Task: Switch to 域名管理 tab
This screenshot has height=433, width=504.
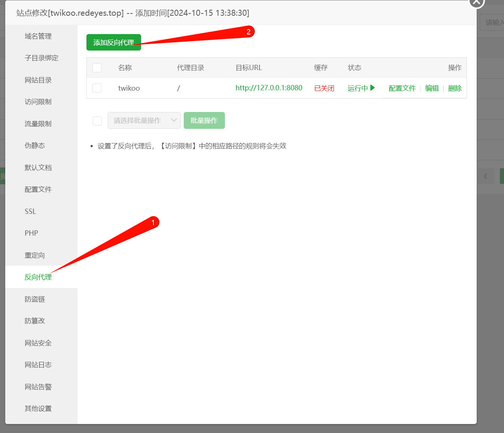Action: pos(38,36)
